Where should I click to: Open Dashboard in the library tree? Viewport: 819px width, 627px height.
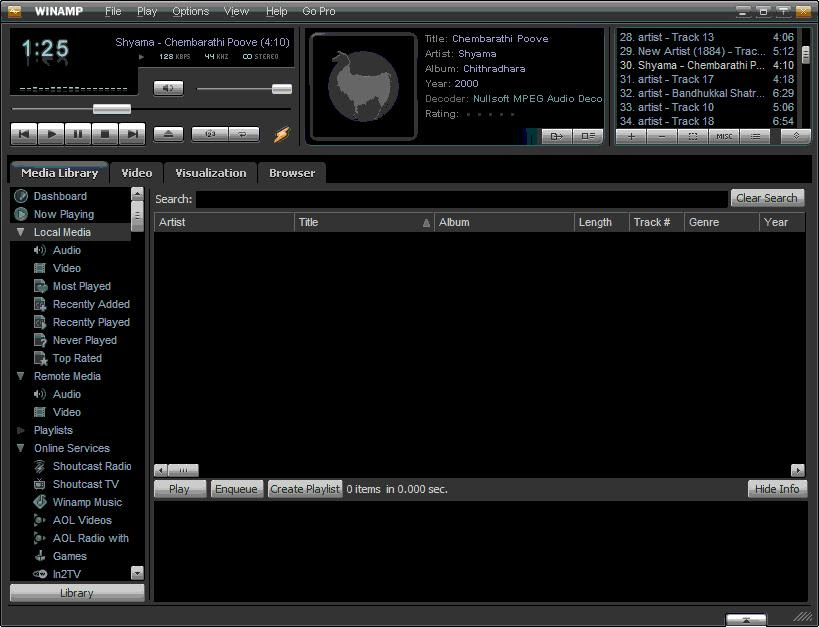60,196
